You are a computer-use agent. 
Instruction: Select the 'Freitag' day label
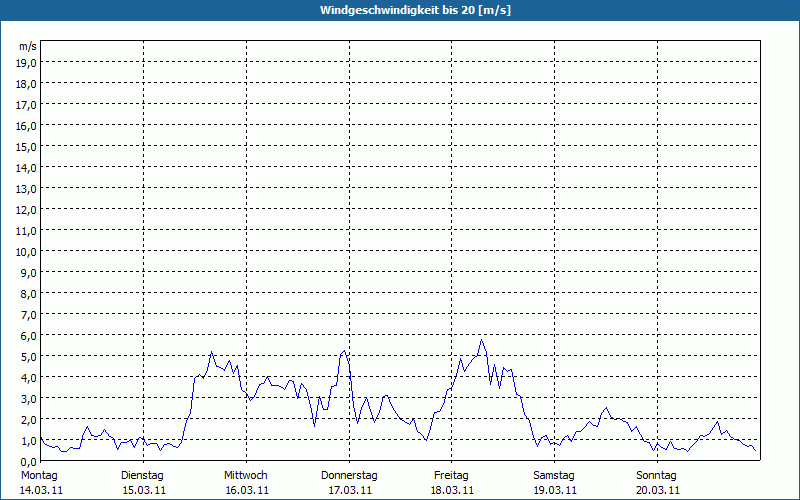point(451,476)
